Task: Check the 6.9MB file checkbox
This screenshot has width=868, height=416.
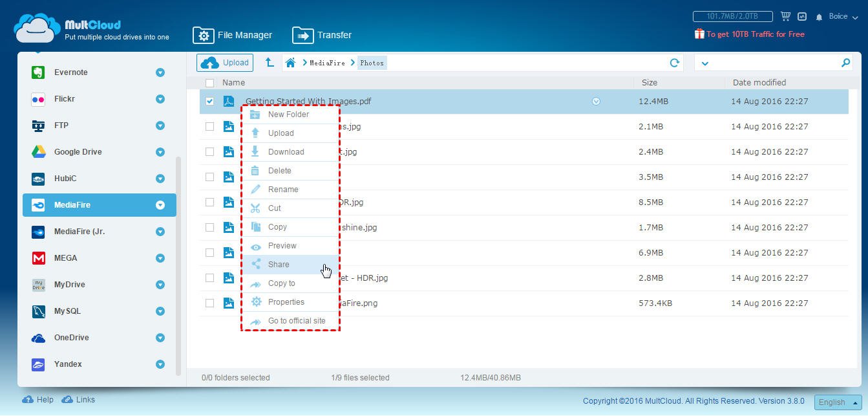Action: (x=209, y=252)
